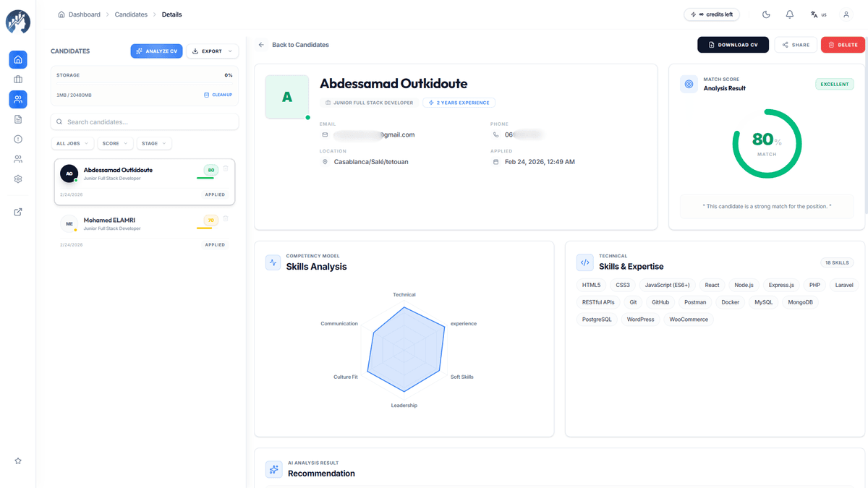This screenshot has height=488, width=868.
Task: Click the document/resume icon in sidebar
Action: pos(17,119)
